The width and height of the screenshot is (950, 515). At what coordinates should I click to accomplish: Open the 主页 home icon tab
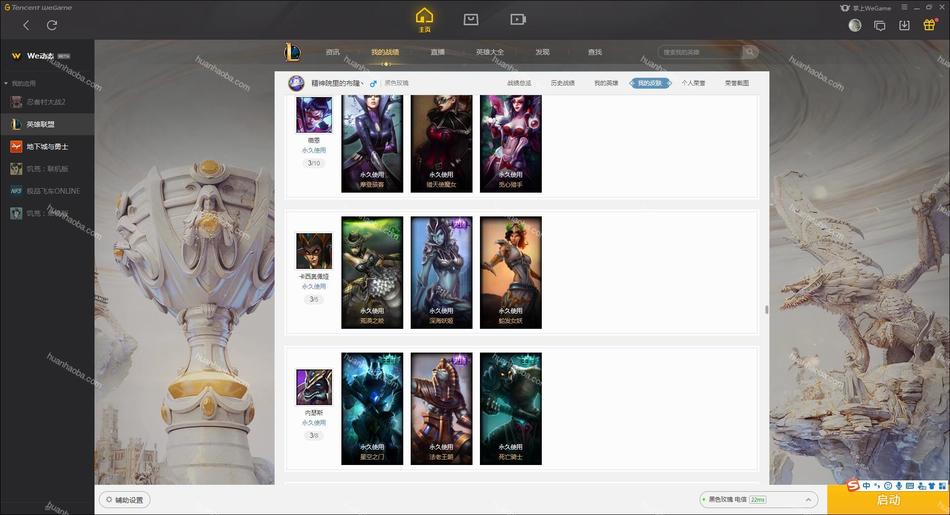pos(424,20)
